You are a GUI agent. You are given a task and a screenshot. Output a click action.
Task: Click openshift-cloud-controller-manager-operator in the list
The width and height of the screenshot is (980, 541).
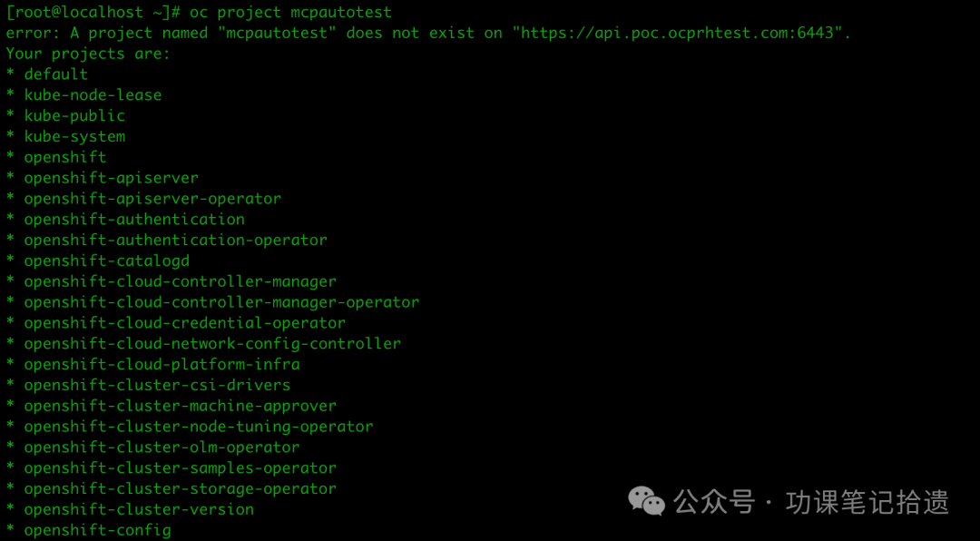click(221, 302)
